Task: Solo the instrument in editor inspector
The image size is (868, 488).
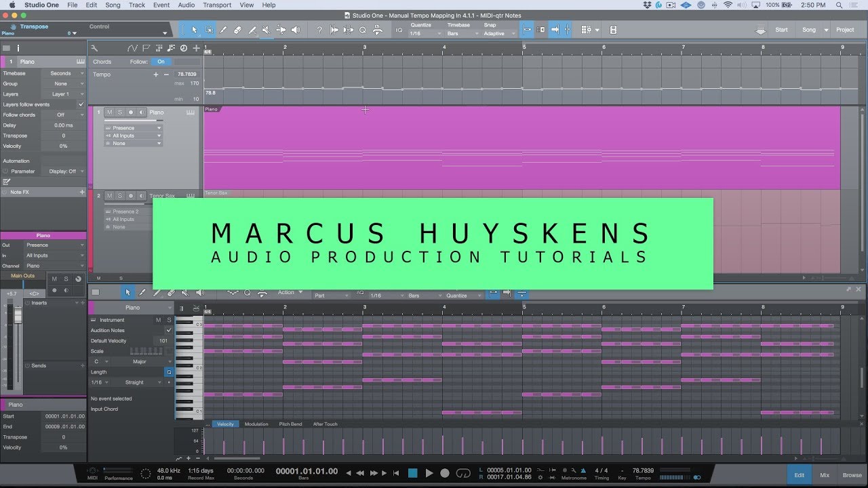Action: click(x=169, y=320)
